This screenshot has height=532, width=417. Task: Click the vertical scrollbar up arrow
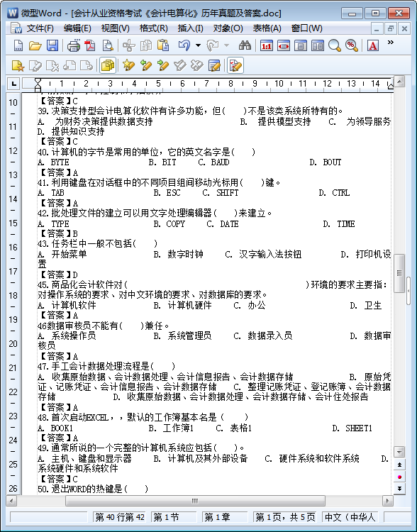point(399,82)
